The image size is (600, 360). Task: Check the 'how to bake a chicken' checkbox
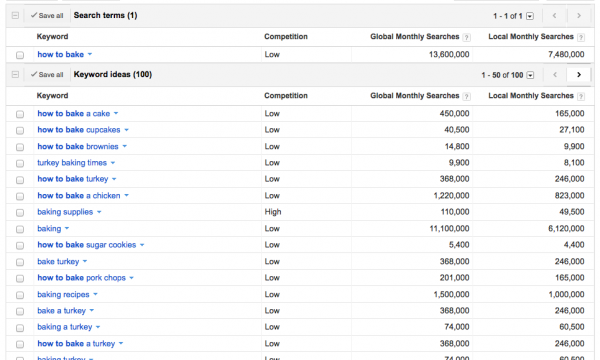tap(20, 196)
